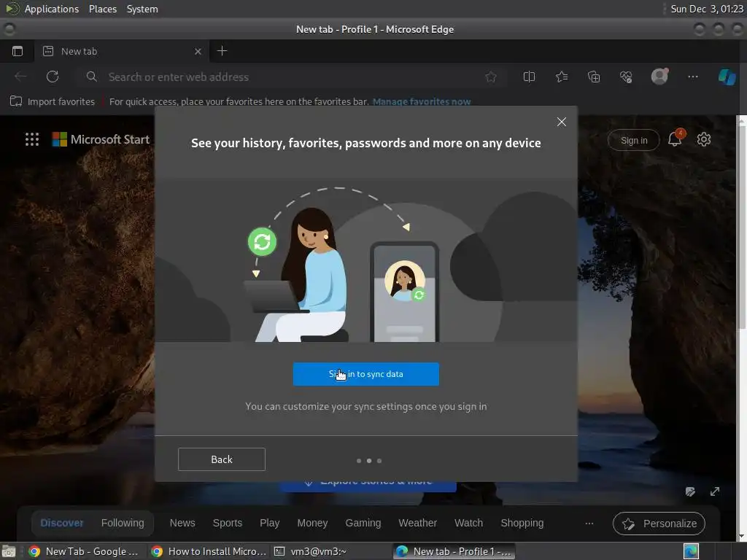Image resolution: width=747 pixels, height=560 pixels.
Task: Open the Play category
Action: [270, 523]
